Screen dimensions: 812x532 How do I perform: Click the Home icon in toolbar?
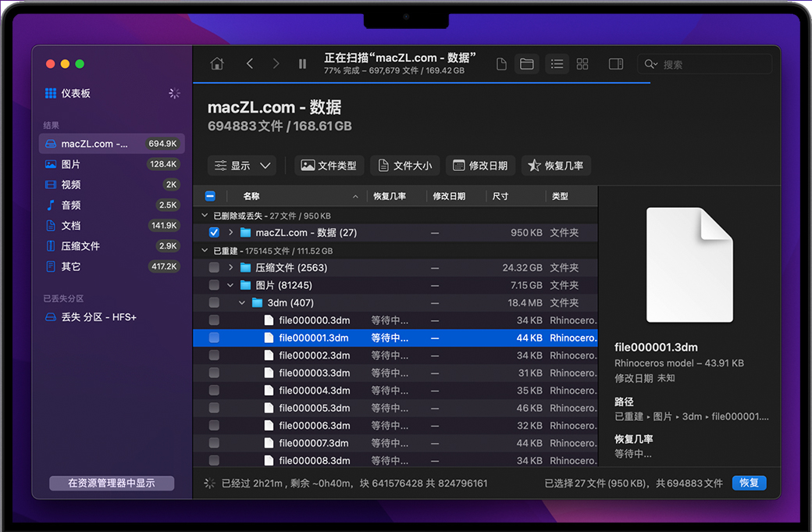[217, 64]
